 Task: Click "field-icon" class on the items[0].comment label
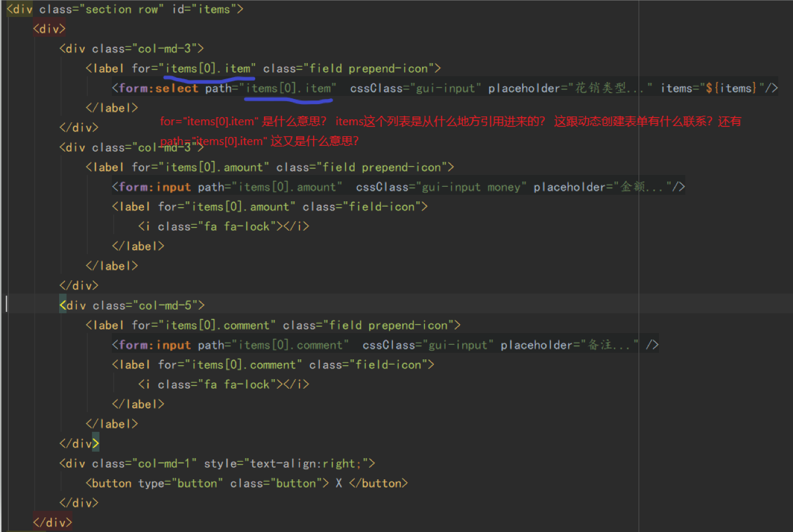(x=389, y=365)
